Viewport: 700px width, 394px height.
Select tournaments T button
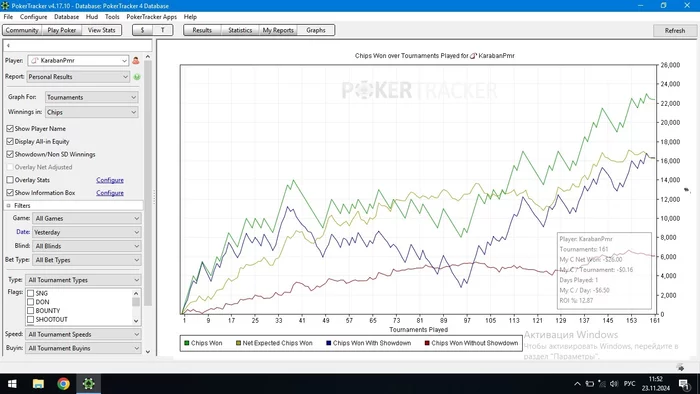(x=162, y=30)
